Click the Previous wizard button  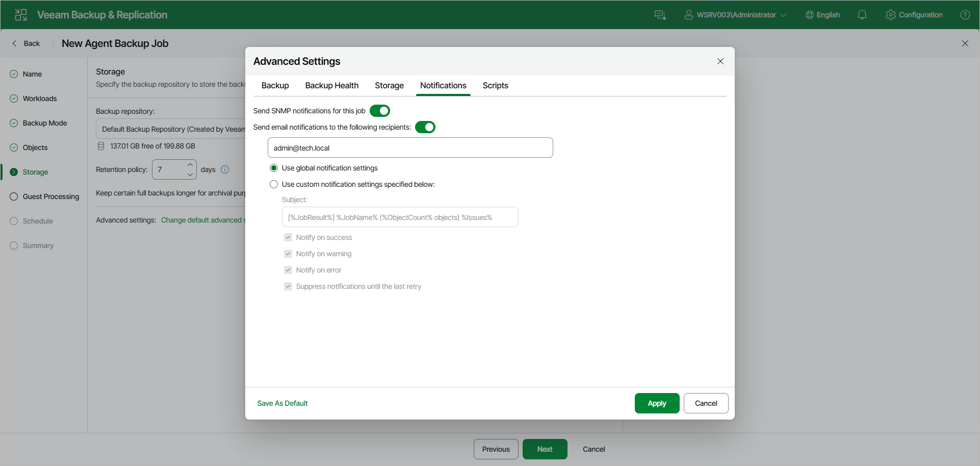(x=496, y=449)
